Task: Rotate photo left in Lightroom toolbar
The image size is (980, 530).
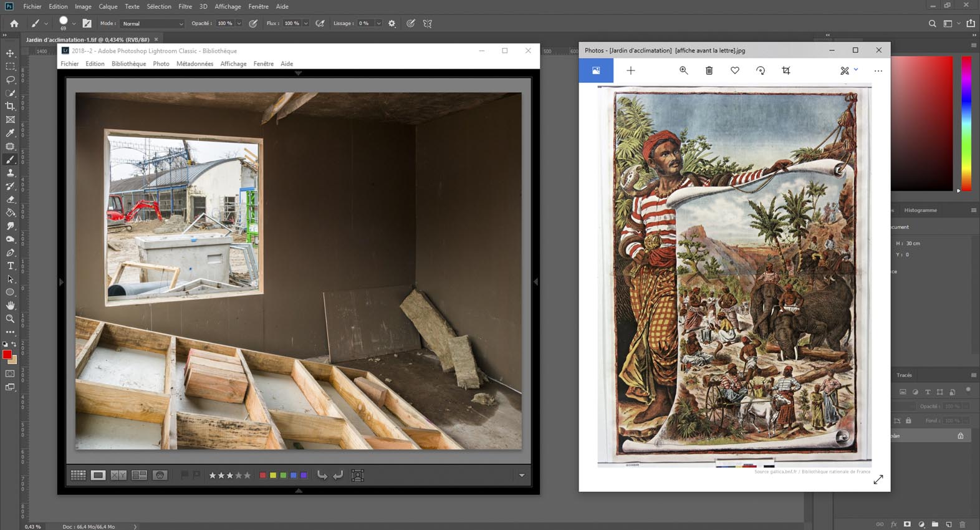Action: 322,475
